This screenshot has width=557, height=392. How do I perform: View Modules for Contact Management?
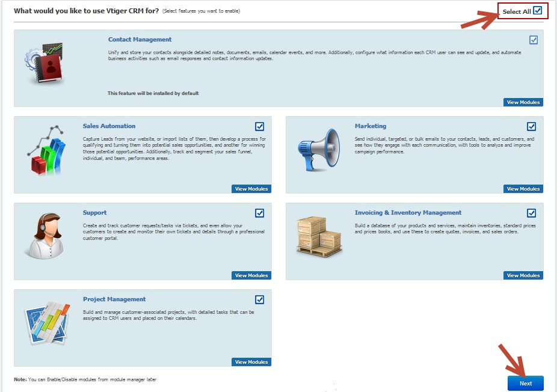tap(523, 102)
